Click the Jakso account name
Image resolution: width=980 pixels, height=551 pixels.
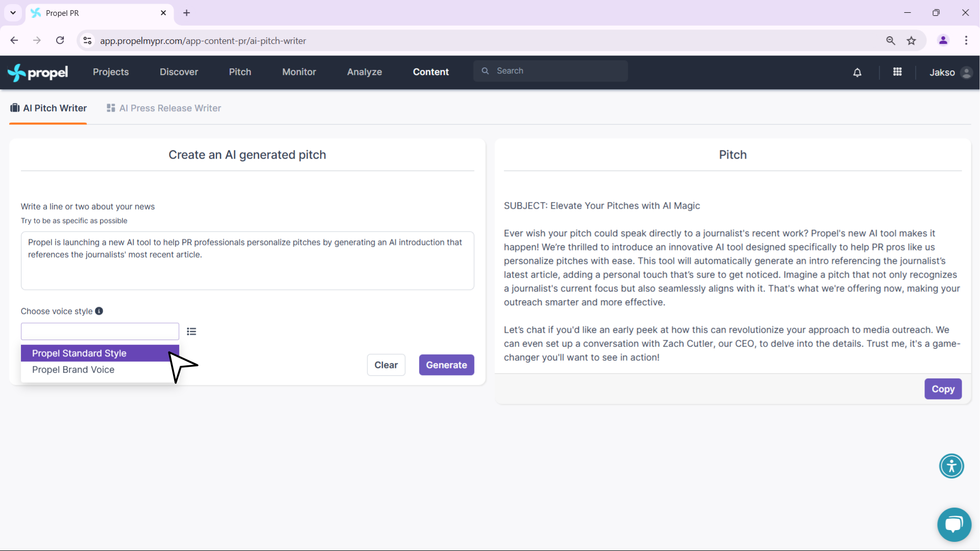(x=942, y=72)
